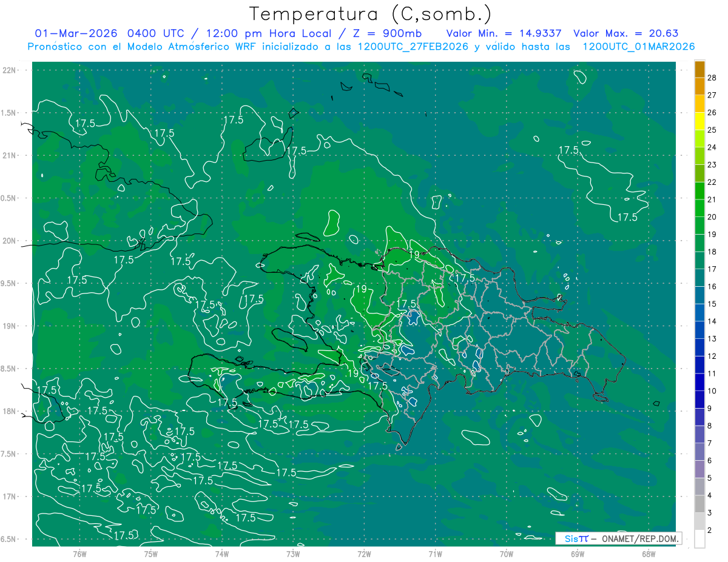Image resolution: width=728 pixels, height=562 pixels.
Task: Click the "21N" latitude axis label
Action: tap(10, 156)
